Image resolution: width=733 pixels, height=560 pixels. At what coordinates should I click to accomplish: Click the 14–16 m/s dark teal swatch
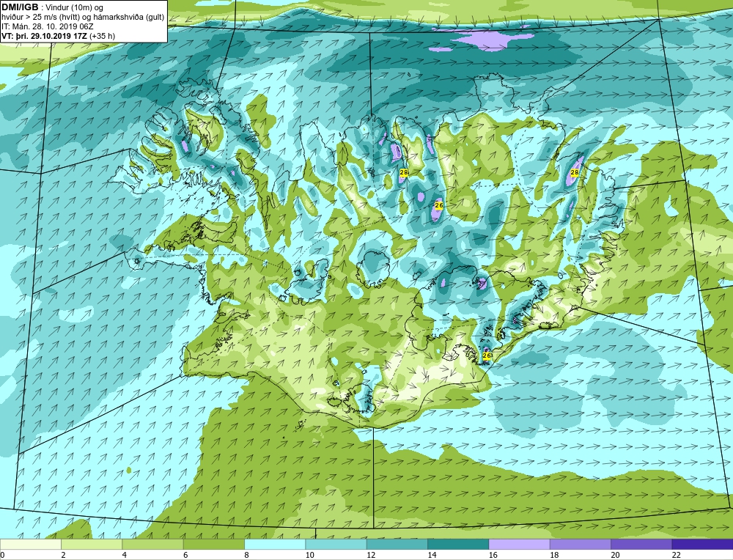[x=458, y=544]
